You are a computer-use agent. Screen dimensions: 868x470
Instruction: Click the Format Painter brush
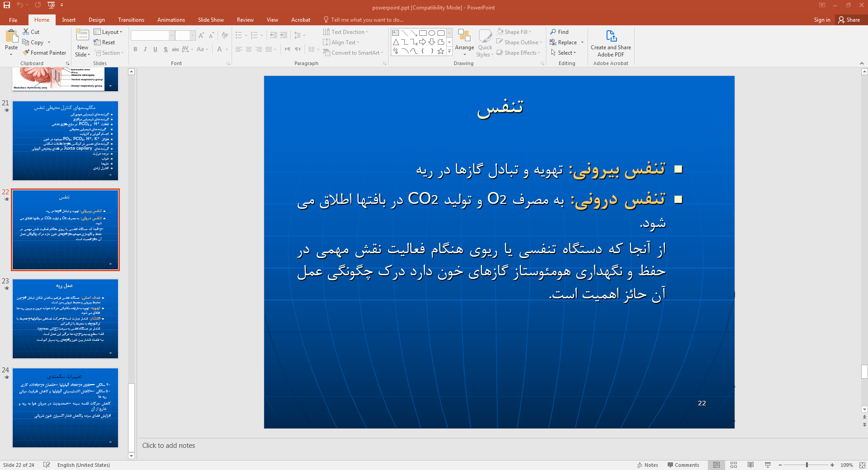point(26,53)
